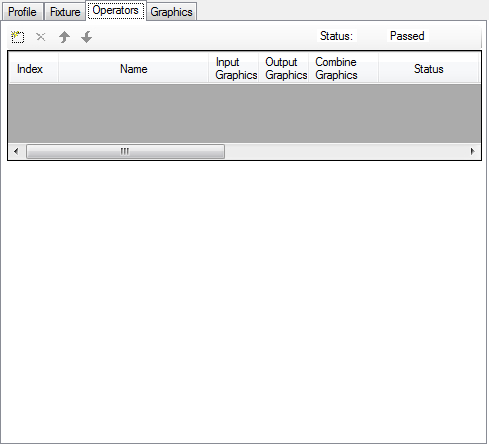Open the Fixture tab
Image resolution: width=489 pixels, height=445 pixels.
tap(65, 12)
